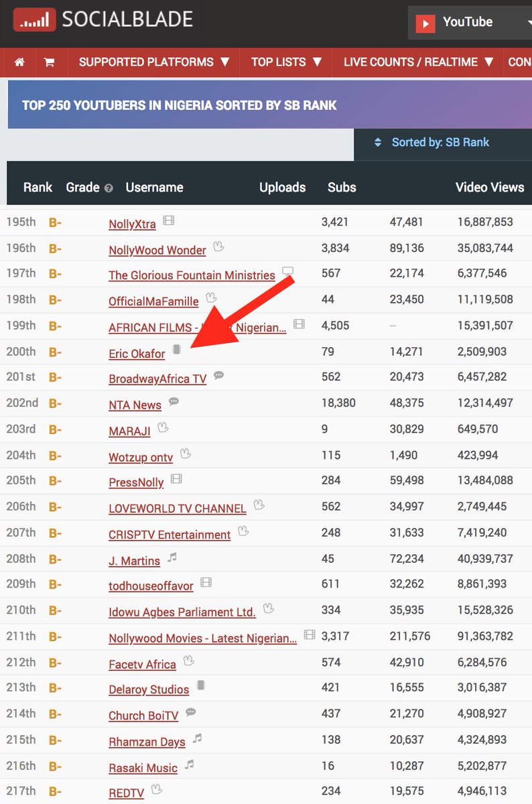The image size is (532, 804).
Task: Open the Social Blade home icon
Action: (19, 62)
